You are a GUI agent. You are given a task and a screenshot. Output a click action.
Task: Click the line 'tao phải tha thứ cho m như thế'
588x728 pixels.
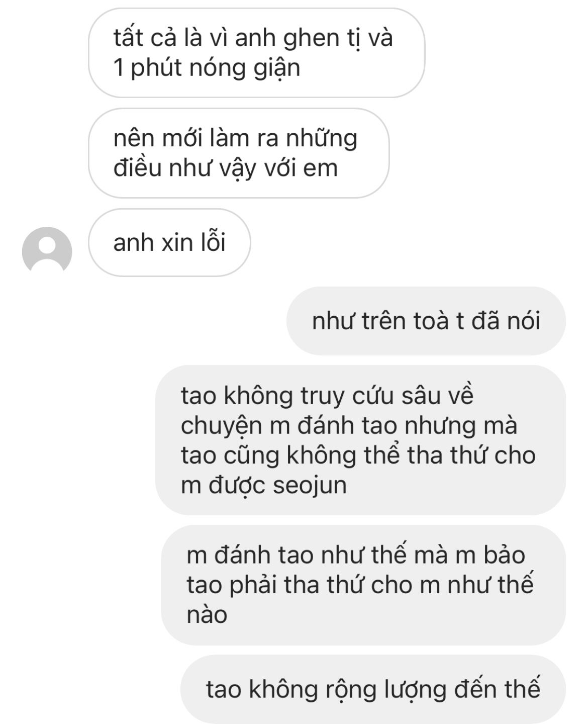(360, 585)
